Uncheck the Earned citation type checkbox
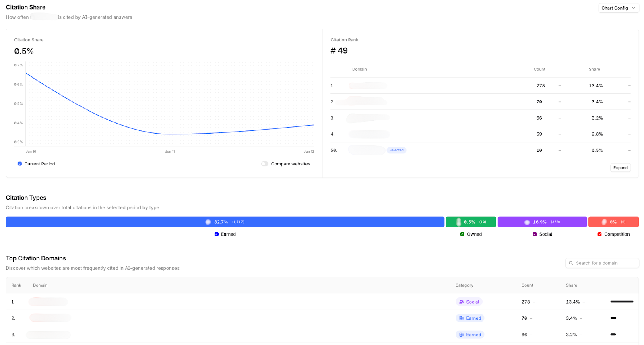644x345 pixels. [217, 234]
